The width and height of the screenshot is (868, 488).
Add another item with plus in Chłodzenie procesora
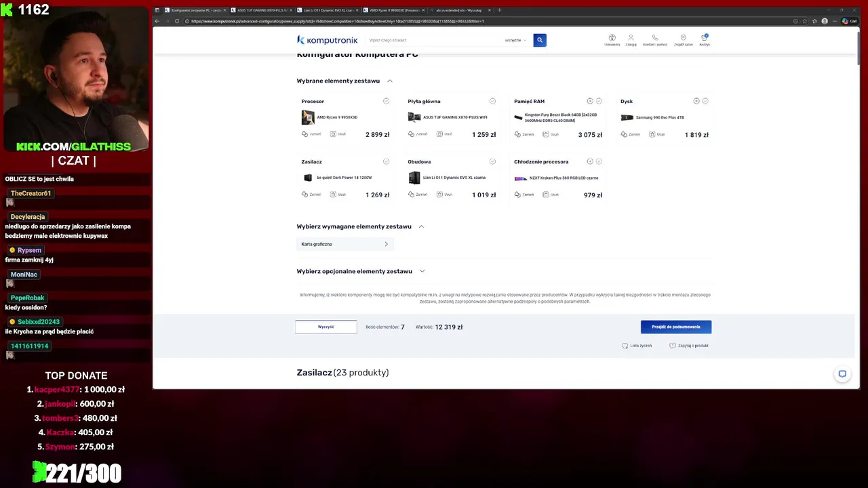pos(590,161)
